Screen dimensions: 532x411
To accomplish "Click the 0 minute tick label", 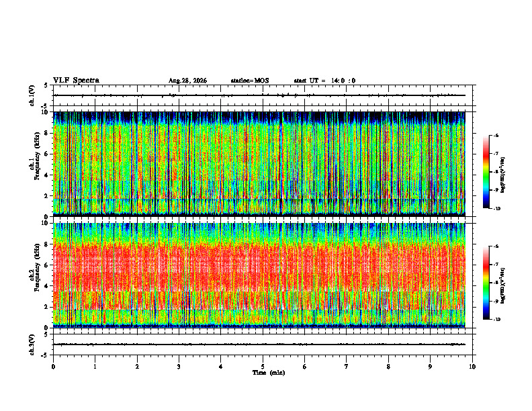I will pyautogui.click(x=53, y=367).
